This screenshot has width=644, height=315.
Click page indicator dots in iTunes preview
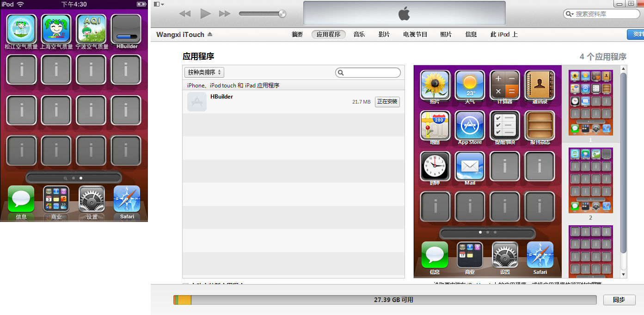point(487,232)
